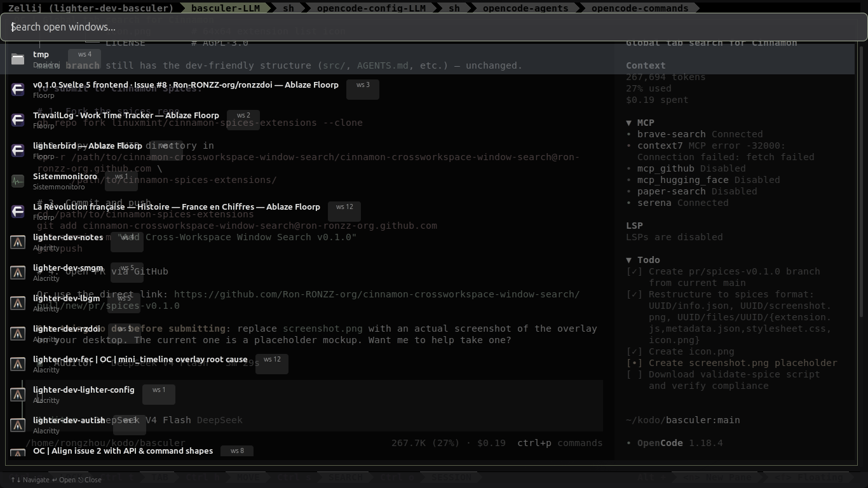
Task: Click the Floorp icon beside the lighterbird entry
Action: 18,151
